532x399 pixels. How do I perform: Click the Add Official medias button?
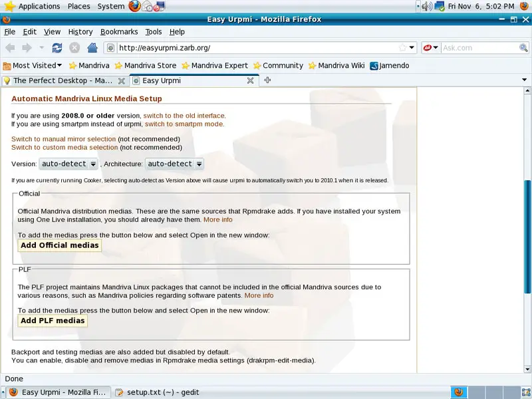(60, 245)
